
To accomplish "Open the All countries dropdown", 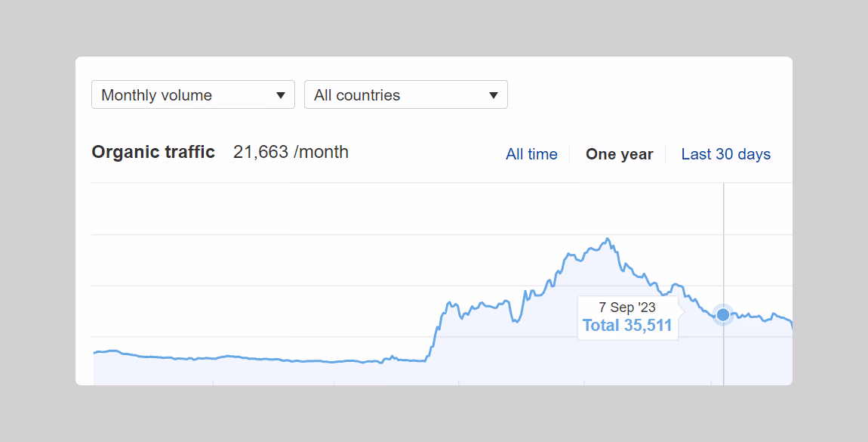I will pyautogui.click(x=406, y=94).
